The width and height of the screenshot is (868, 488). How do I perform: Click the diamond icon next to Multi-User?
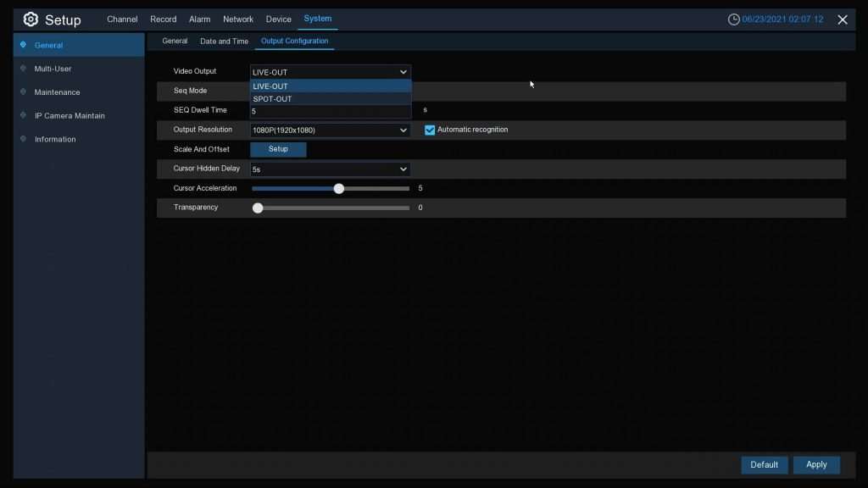click(23, 69)
